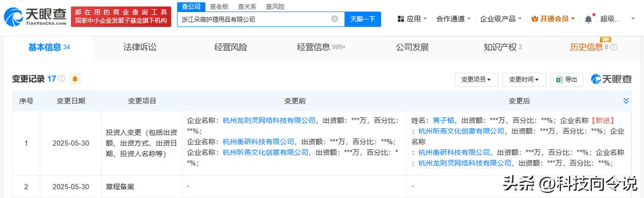Open 杭州龙则灵网络科技有限公司 link in 变更前
Screen dimensions: 644x198
(269, 120)
